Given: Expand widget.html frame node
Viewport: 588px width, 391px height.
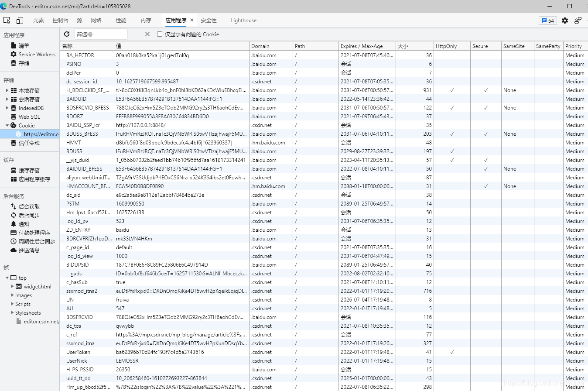Looking at the screenshot, I should pos(13,287).
